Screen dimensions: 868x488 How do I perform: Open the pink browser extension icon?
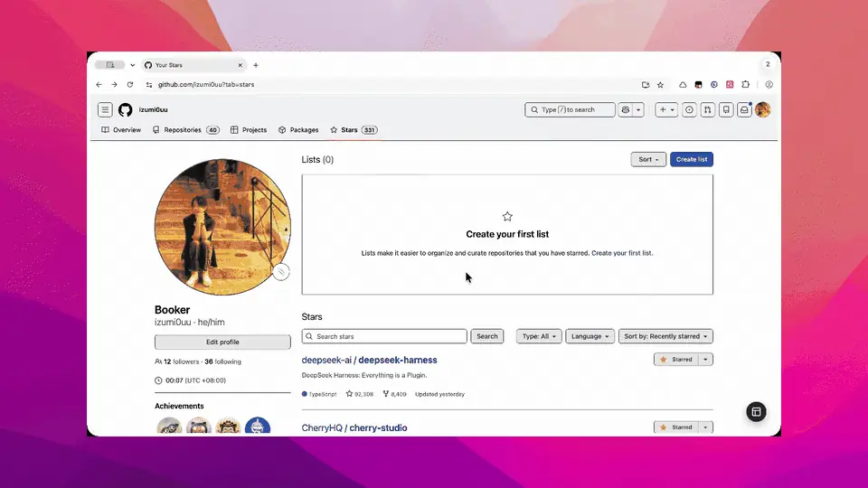(x=730, y=85)
